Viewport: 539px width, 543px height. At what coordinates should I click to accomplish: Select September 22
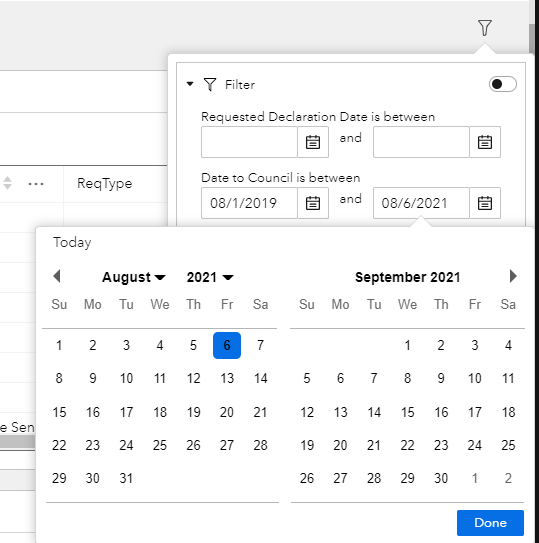407,445
